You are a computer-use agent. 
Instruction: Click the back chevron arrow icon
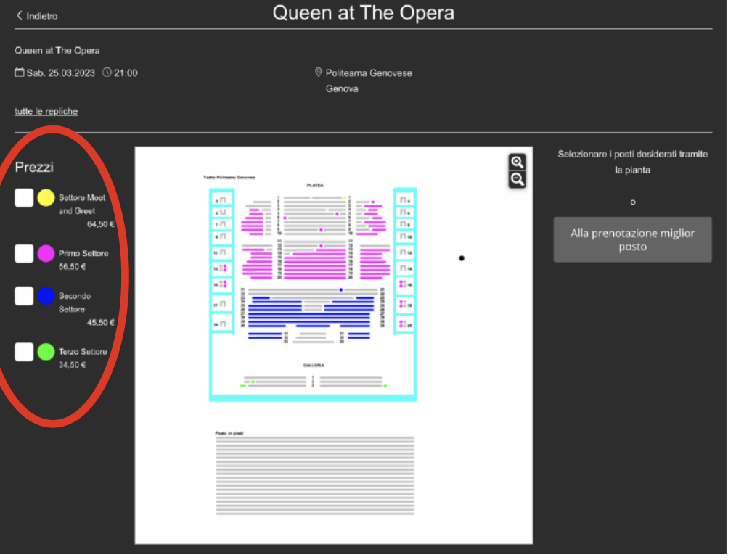click(x=20, y=15)
